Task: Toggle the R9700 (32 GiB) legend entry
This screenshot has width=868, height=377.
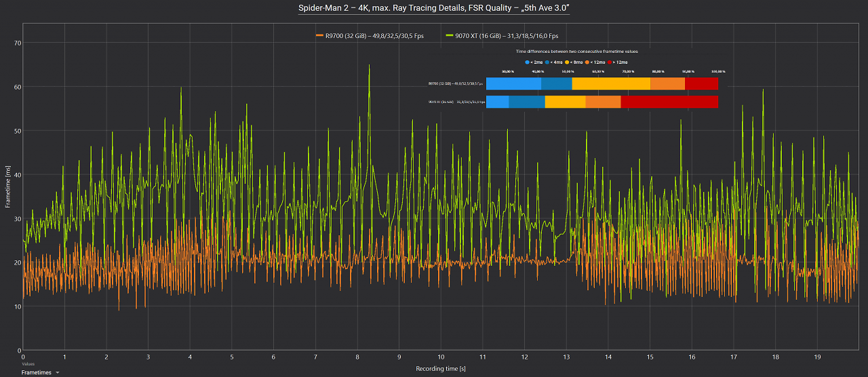Action: 369,36
